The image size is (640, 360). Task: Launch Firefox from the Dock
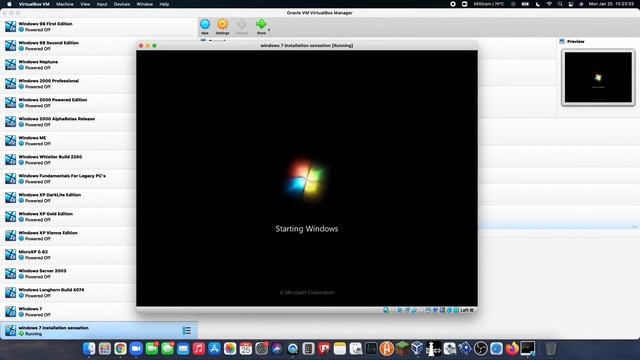512,349
